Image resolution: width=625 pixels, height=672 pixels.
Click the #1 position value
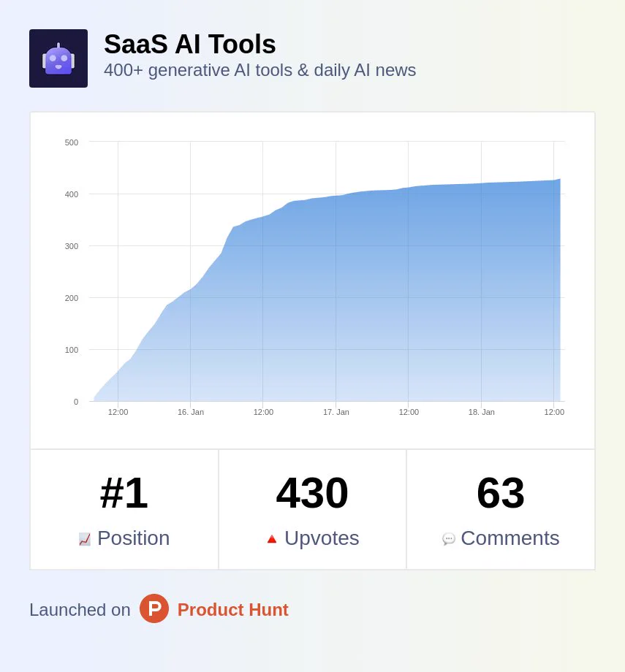click(x=124, y=493)
